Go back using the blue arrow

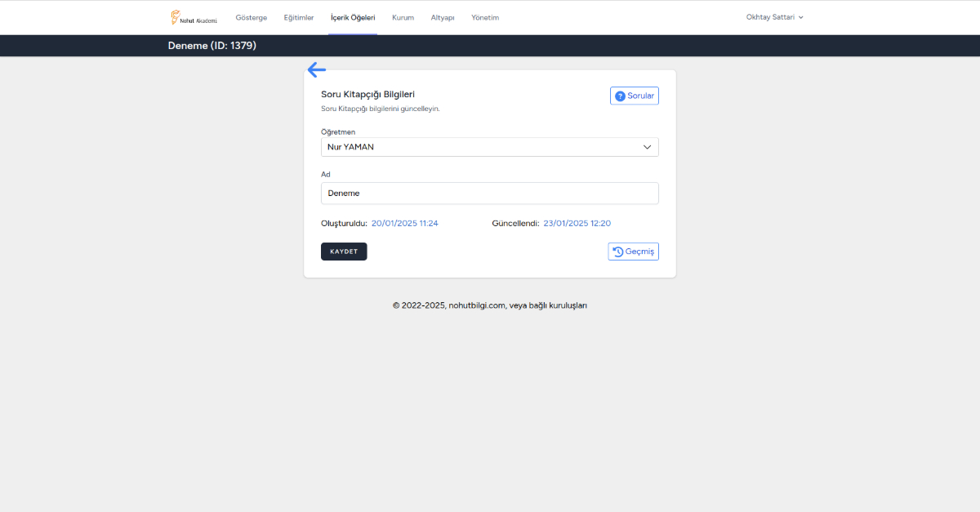(317, 70)
